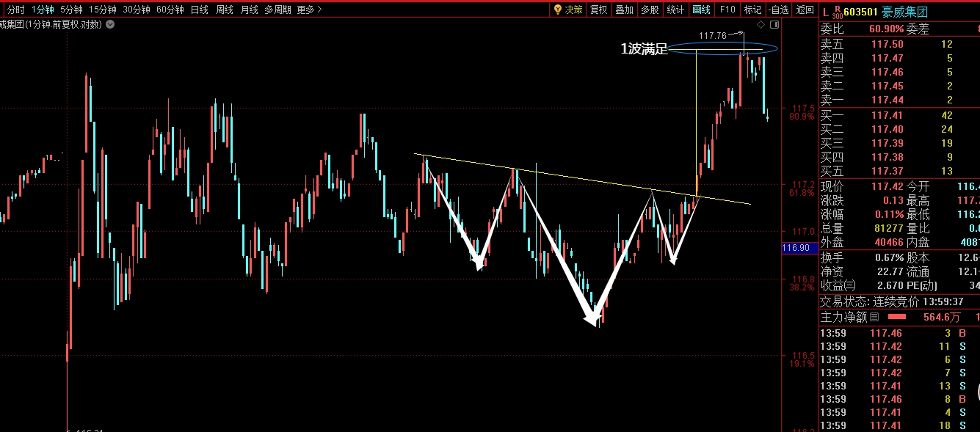Click the 统计 statistics button
The image size is (980, 432).
coord(675,10)
